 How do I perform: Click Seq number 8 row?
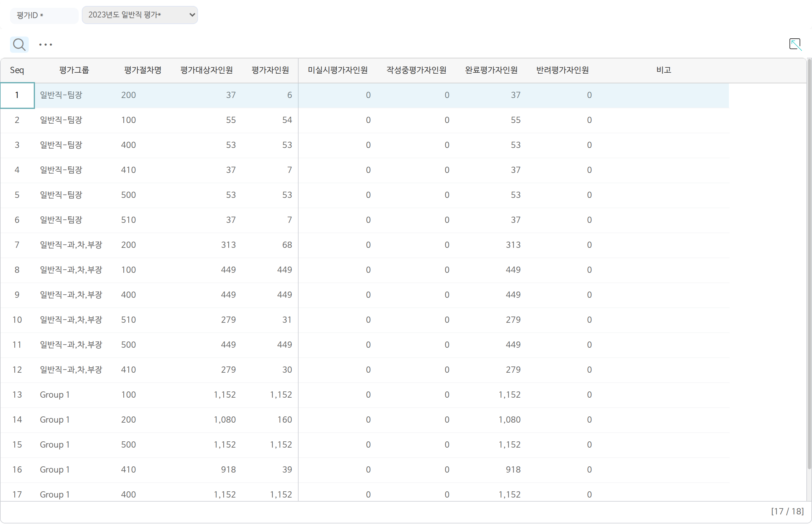tap(17, 270)
